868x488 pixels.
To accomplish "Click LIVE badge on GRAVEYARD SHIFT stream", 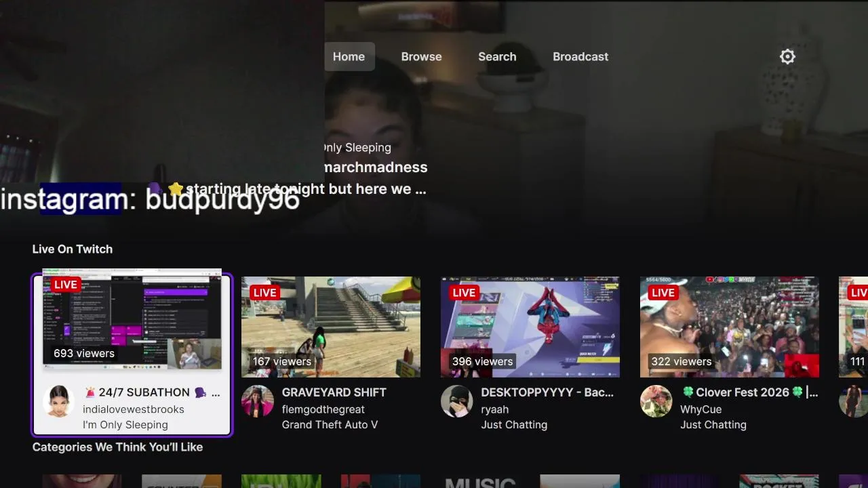I will coord(265,293).
